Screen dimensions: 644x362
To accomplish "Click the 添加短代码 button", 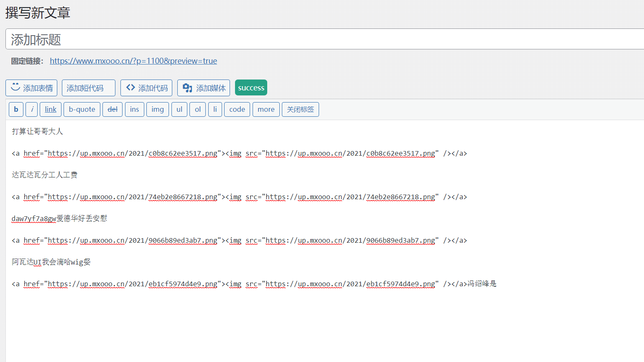I will 88,88.
